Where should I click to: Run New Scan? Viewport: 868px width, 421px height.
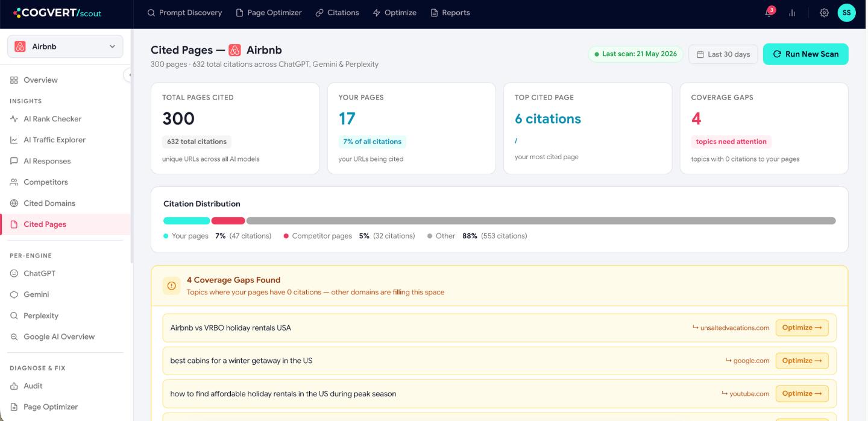point(805,54)
